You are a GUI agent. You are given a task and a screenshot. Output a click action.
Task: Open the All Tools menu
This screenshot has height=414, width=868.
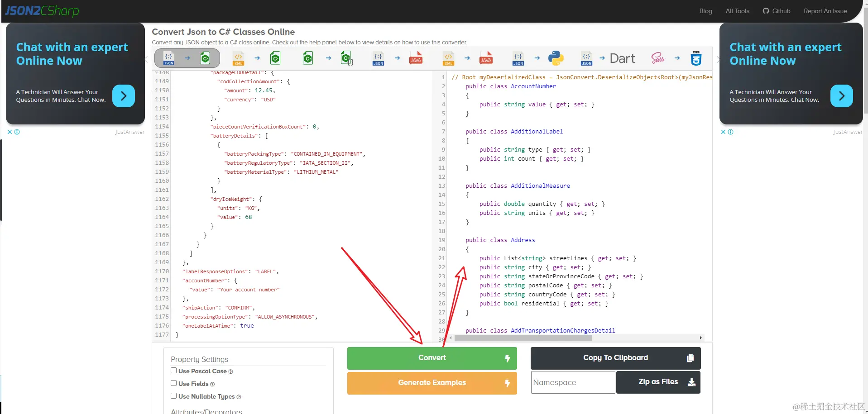[737, 11]
